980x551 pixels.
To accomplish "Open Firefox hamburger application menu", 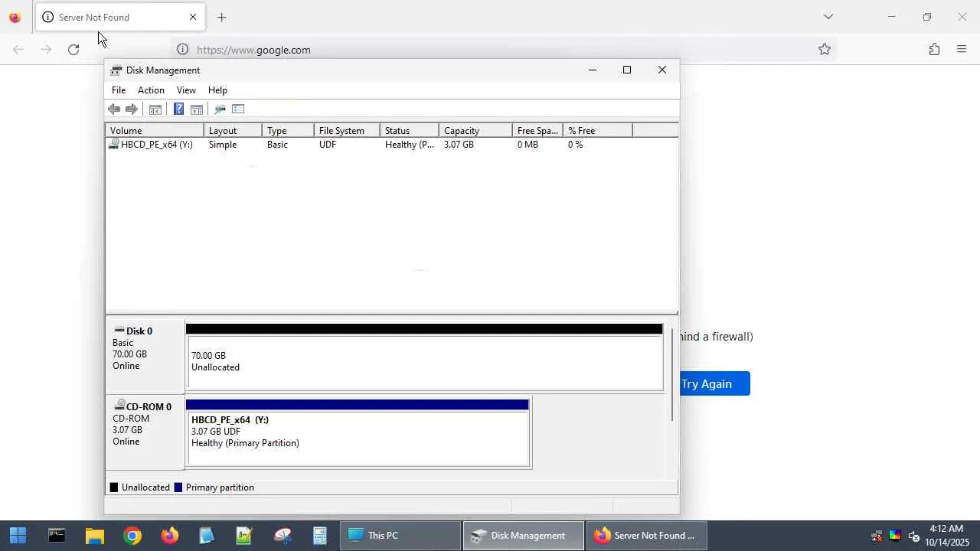I will 962,50.
